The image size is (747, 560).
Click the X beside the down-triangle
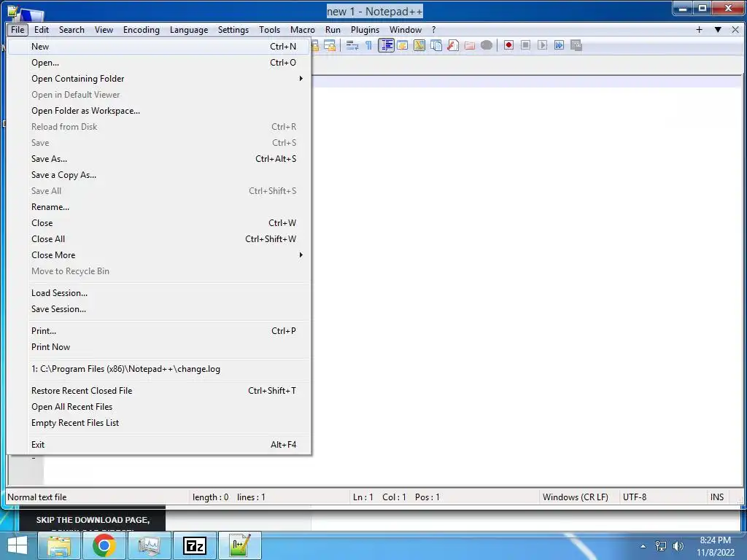pos(735,29)
